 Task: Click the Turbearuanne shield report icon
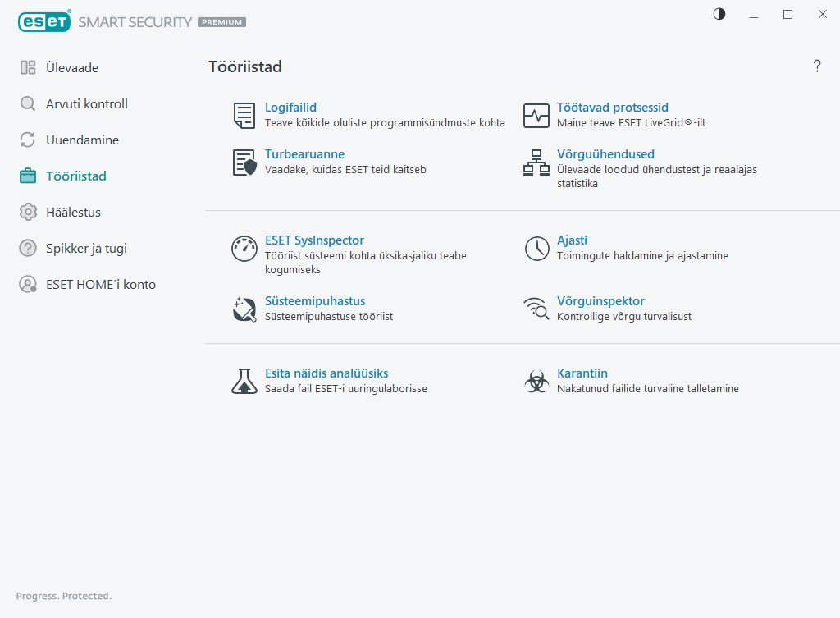[x=244, y=163]
